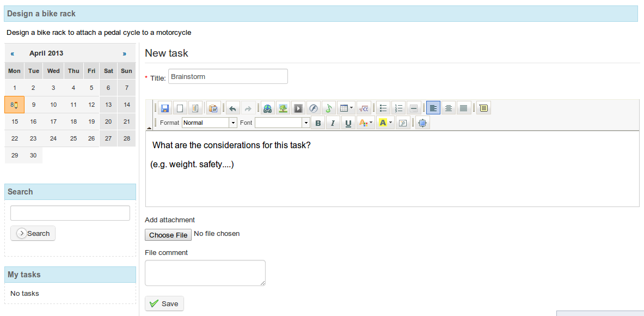This screenshot has height=316, width=644.
Task: Open the Format dropdown showing Normal
Action: [x=210, y=123]
